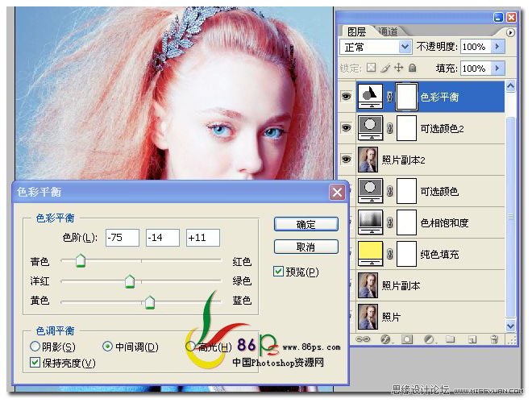Click the third 色阶 field showing +11

coord(203,238)
